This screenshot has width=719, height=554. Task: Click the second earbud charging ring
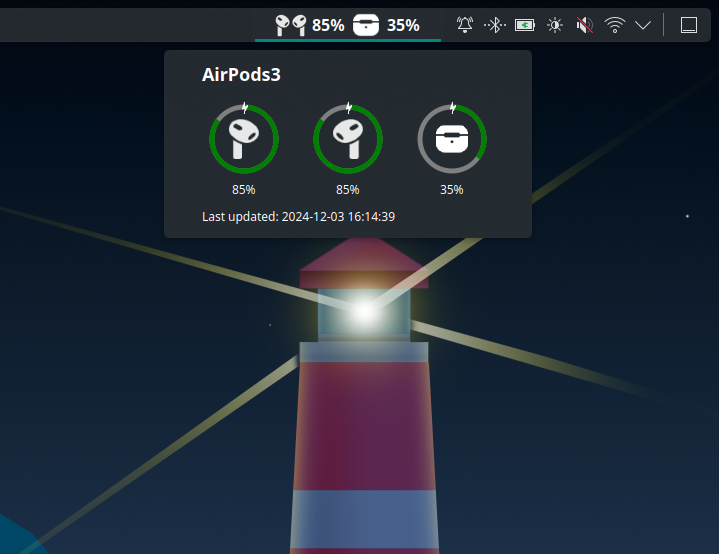point(348,139)
